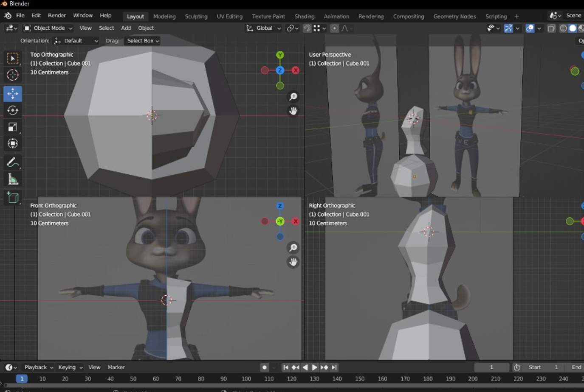Toggle X-ray mode
The width and height of the screenshot is (584, 392).
(x=551, y=28)
